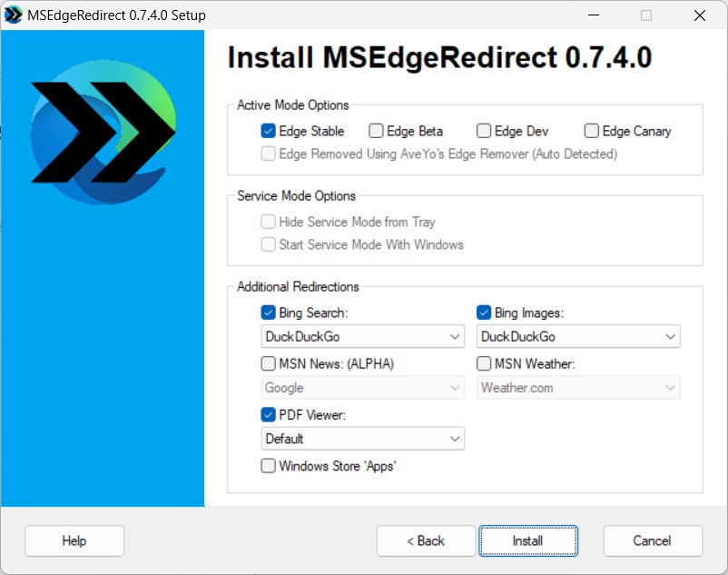Turn on MSN Weather redirection

(484, 363)
